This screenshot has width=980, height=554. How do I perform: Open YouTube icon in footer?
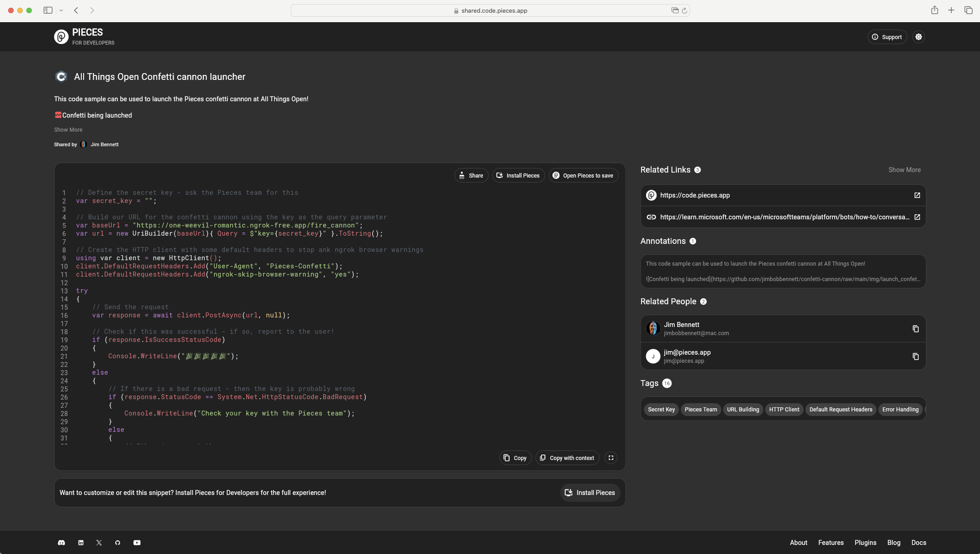(137, 543)
